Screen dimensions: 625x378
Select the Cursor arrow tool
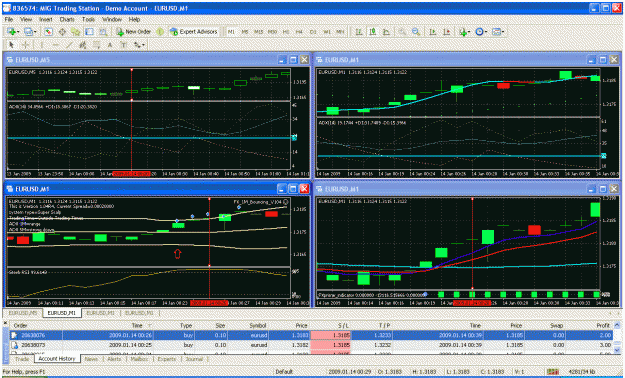point(12,45)
